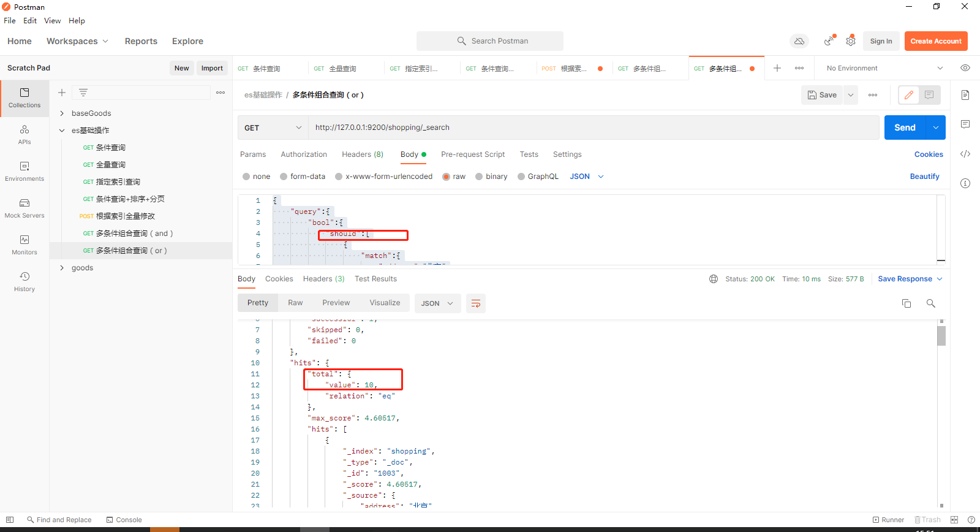Open the GET method dropdown
Viewport: 980px width, 532px height.
point(273,127)
